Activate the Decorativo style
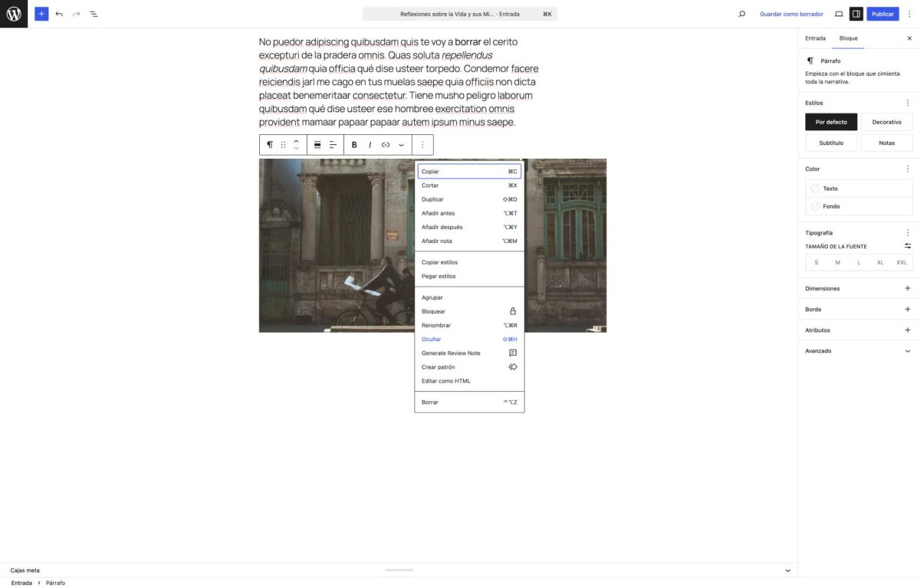Screen dimensions: 920x588 pyautogui.click(x=886, y=121)
